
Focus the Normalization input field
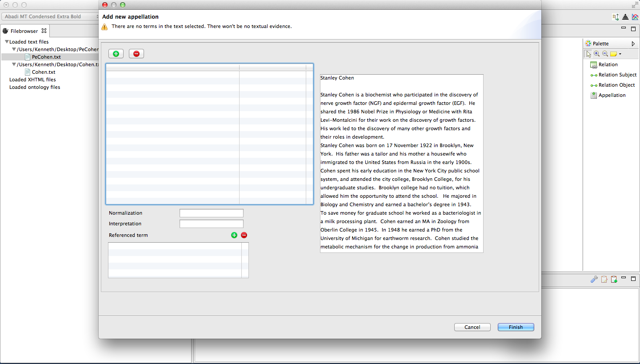pyautogui.click(x=212, y=213)
